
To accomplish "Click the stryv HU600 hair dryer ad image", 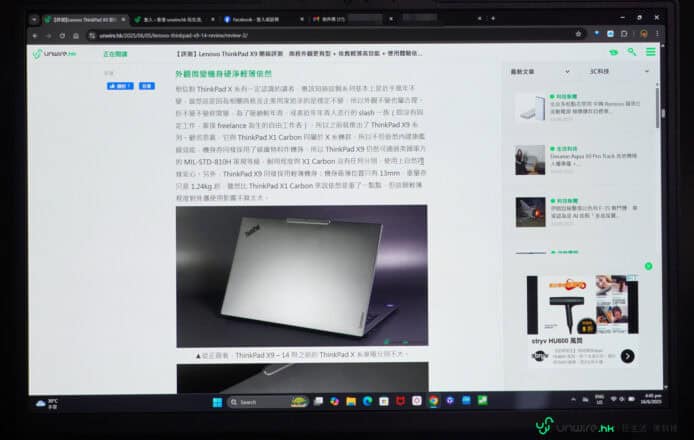I will 582,305.
